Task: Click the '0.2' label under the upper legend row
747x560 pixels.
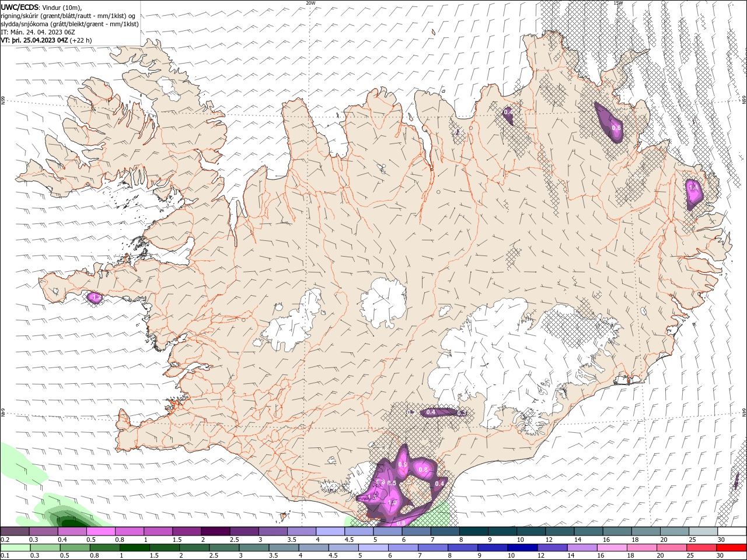Action: tap(5, 540)
